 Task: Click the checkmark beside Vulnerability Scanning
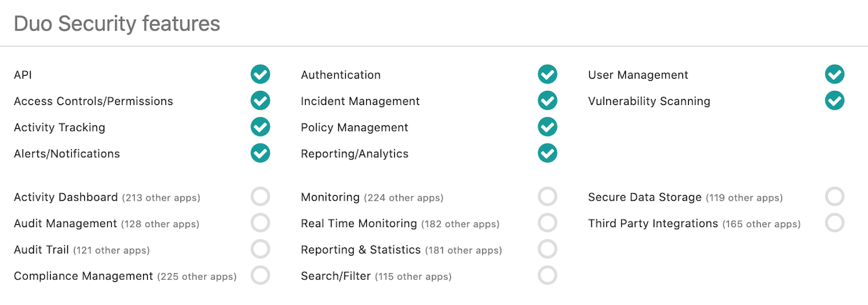click(835, 101)
